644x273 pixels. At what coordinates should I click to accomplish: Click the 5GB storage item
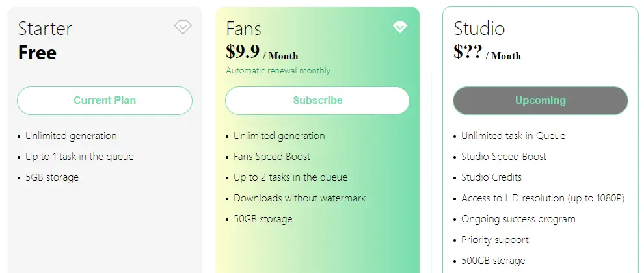coord(52,177)
